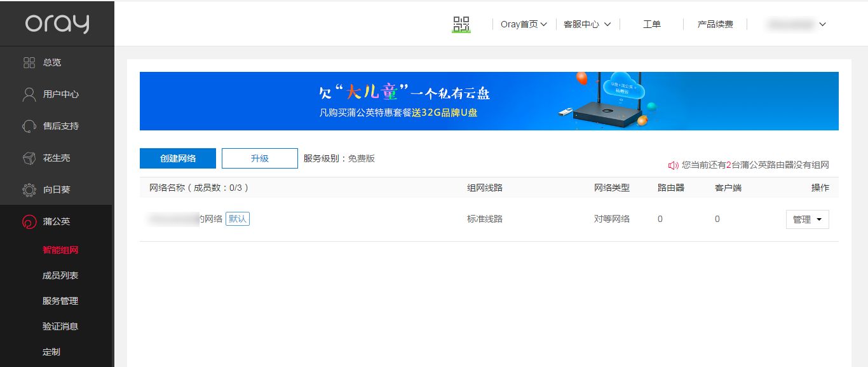Click the 操作 column header
The height and width of the screenshot is (367, 868).
(x=820, y=188)
